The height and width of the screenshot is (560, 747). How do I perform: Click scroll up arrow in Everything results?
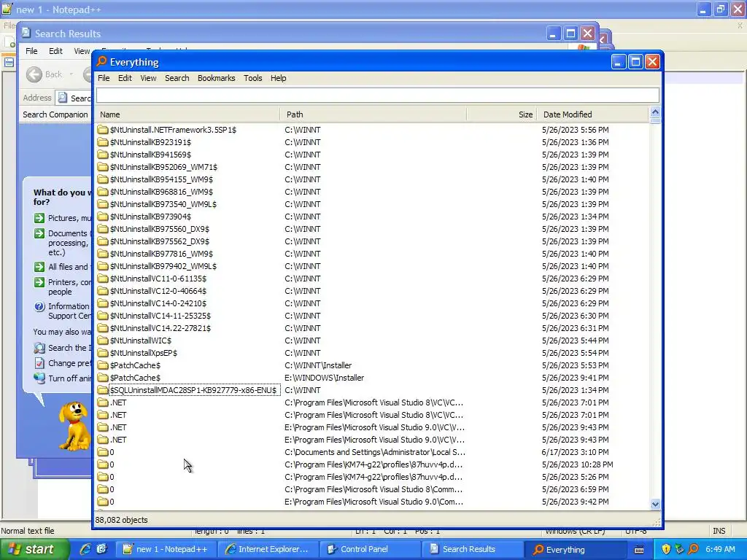(x=655, y=112)
